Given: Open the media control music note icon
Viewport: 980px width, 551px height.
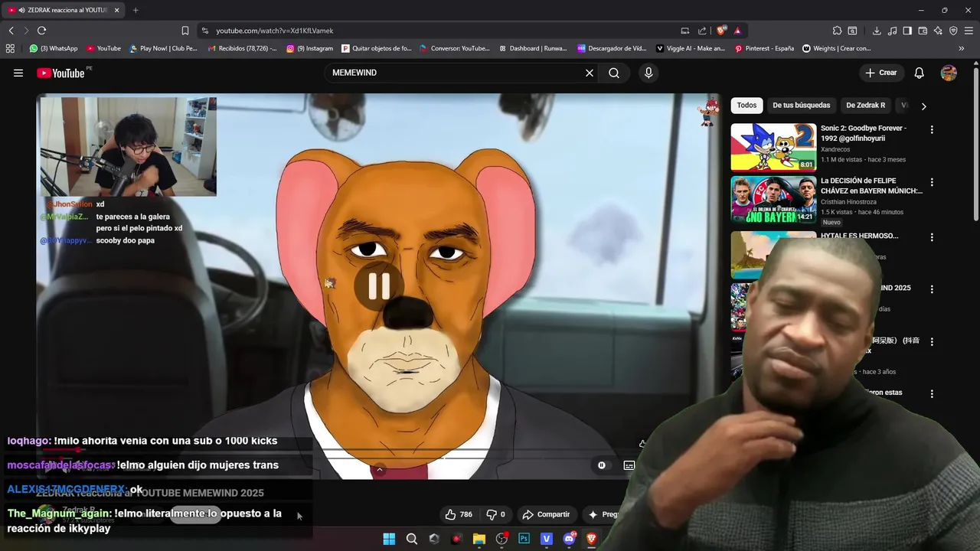Looking at the screenshot, I should 892,31.
